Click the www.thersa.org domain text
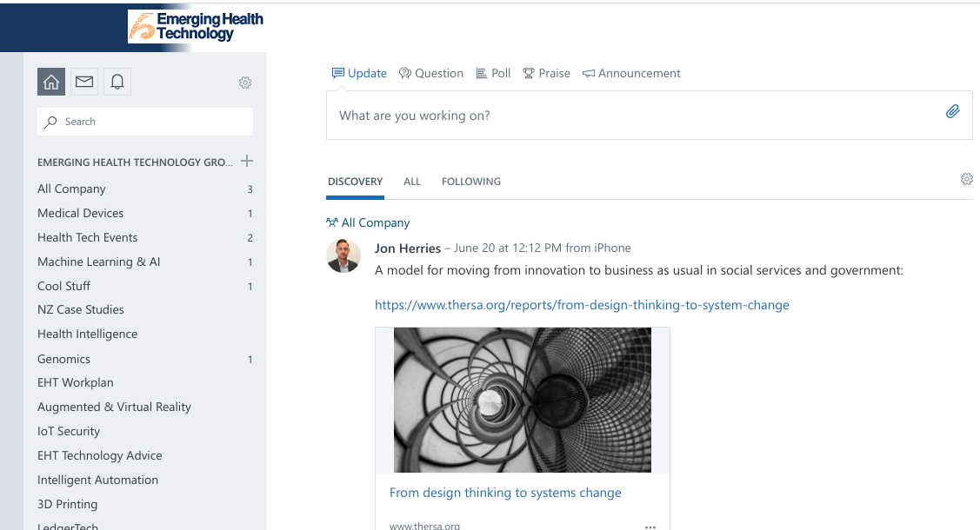 point(424,526)
